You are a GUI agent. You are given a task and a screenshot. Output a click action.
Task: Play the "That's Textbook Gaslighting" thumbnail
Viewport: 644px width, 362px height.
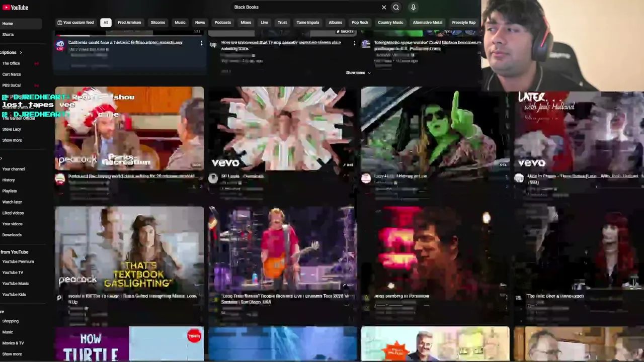(129, 248)
